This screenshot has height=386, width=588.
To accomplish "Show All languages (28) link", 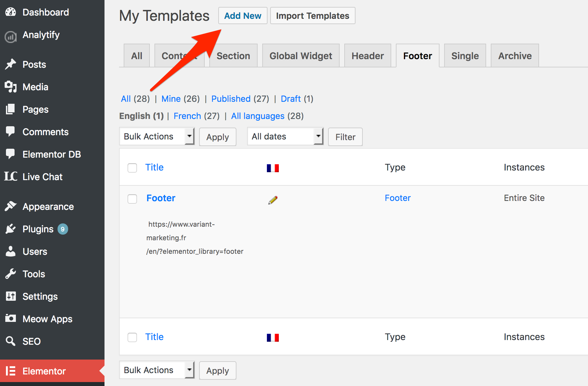I will pos(267,116).
